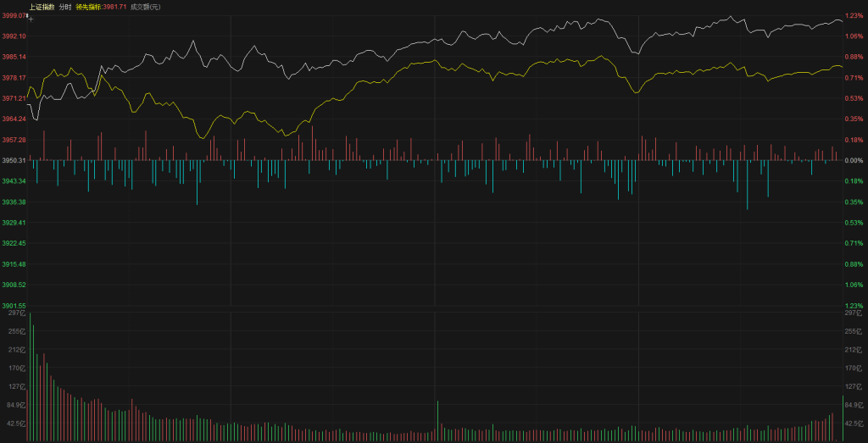This screenshot has width=868, height=443.
Task: Click the right-side 297亿 volume axis label
Action: pyautogui.click(x=853, y=313)
